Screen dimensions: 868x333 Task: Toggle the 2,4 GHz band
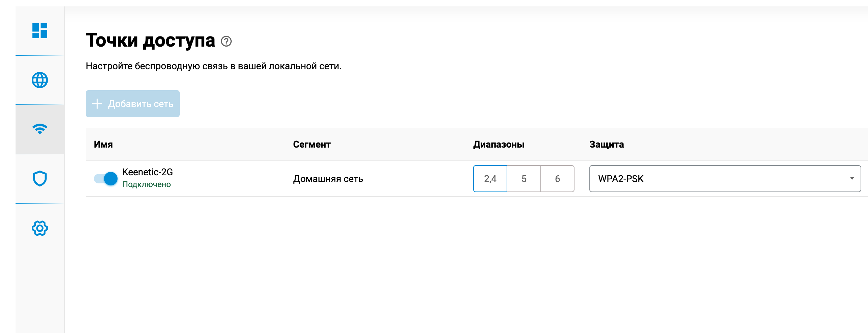tap(490, 179)
